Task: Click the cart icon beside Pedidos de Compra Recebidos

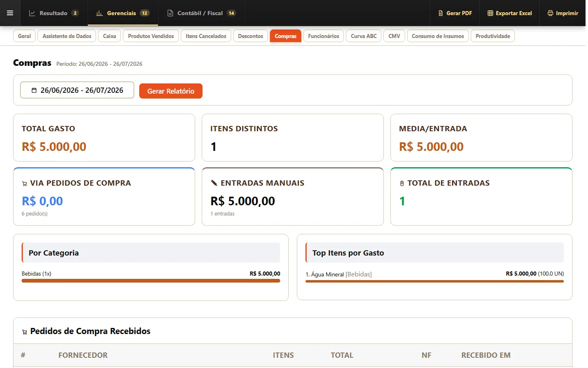Action: pyautogui.click(x=24, y=332)
